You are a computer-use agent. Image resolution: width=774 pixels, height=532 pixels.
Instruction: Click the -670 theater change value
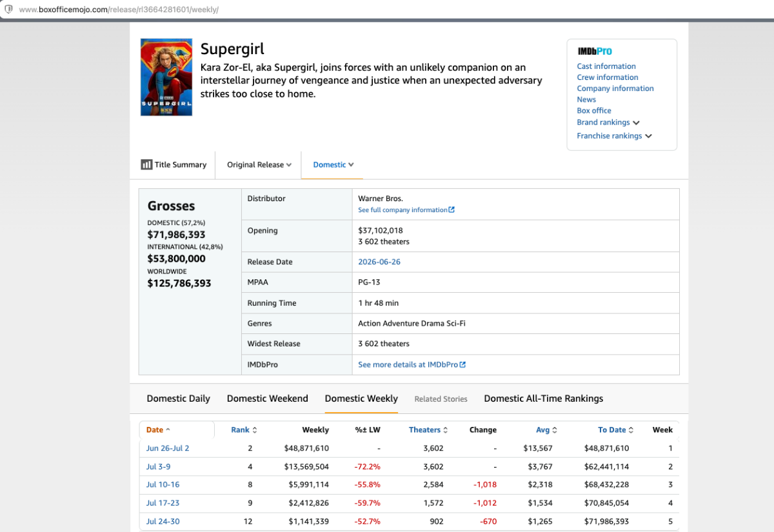point(488,522)
